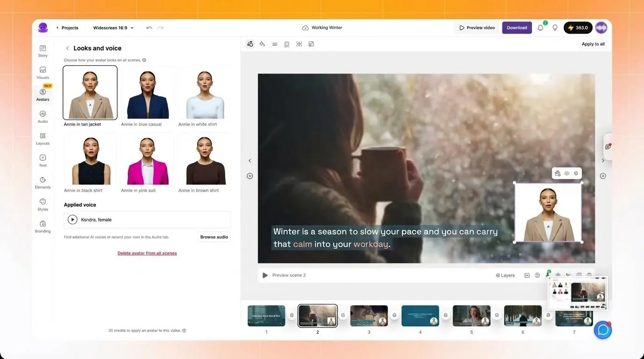Open the Story panel in sidebar
This screenshot has height=359, width=644.
coord(43,51)
